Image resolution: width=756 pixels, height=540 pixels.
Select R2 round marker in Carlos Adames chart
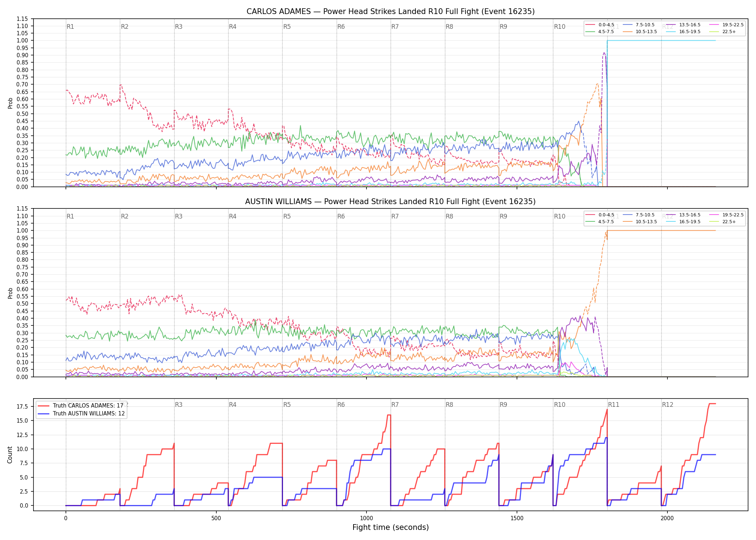pos(125,27)
